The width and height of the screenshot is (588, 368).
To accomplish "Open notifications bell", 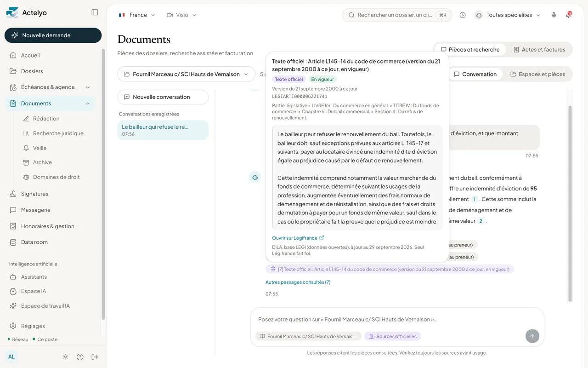I will 569,15.
